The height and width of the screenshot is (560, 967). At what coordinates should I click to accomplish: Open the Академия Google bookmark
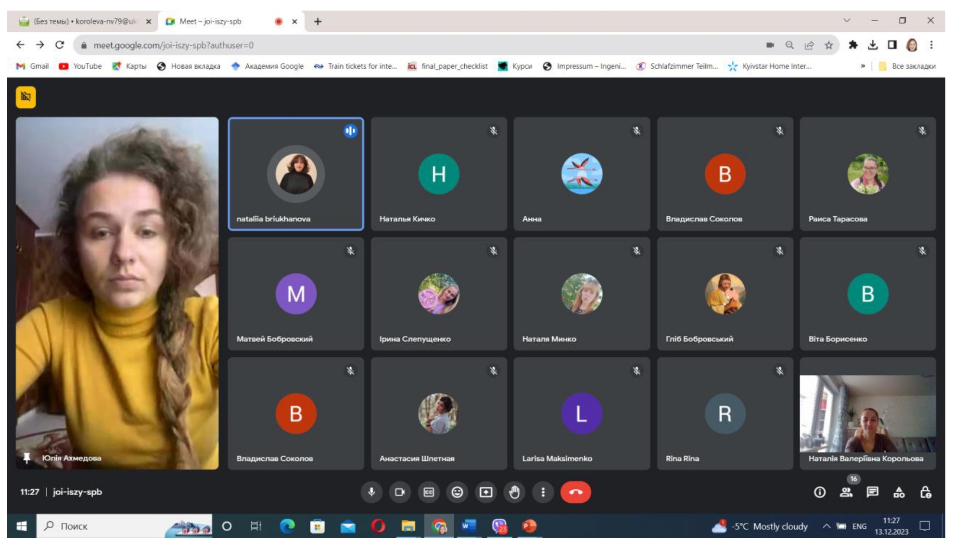[267, 66]
